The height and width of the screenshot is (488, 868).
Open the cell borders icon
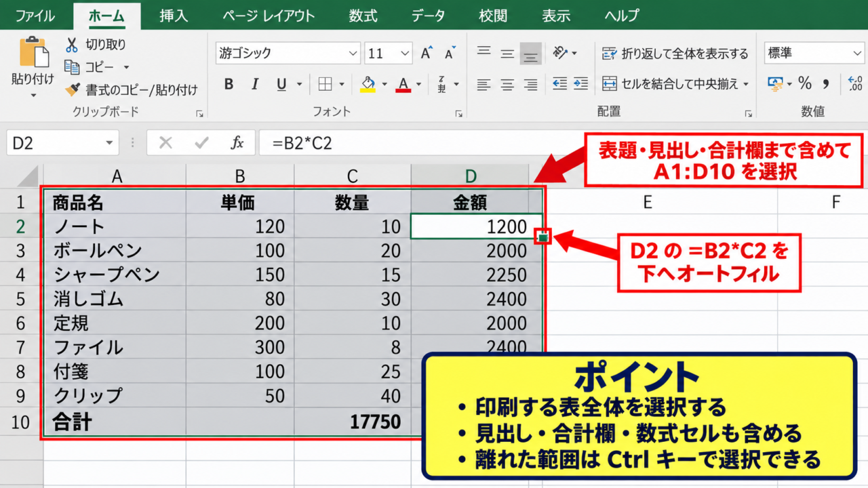coord(325,85)
